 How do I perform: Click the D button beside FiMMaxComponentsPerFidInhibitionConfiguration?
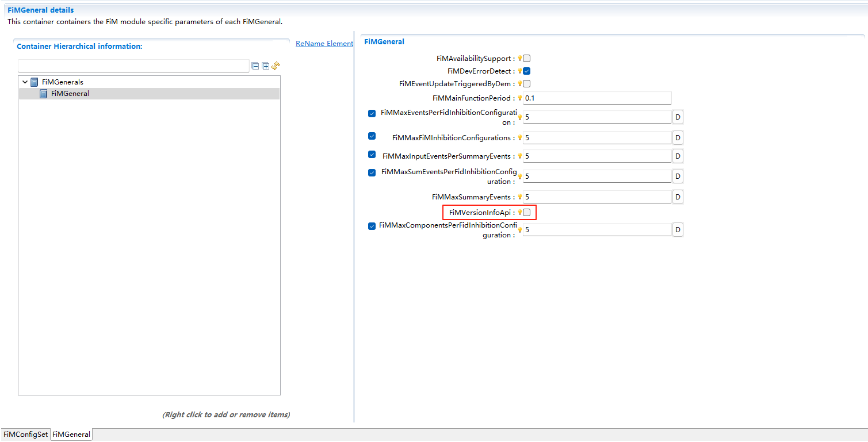tap(678, 229)
